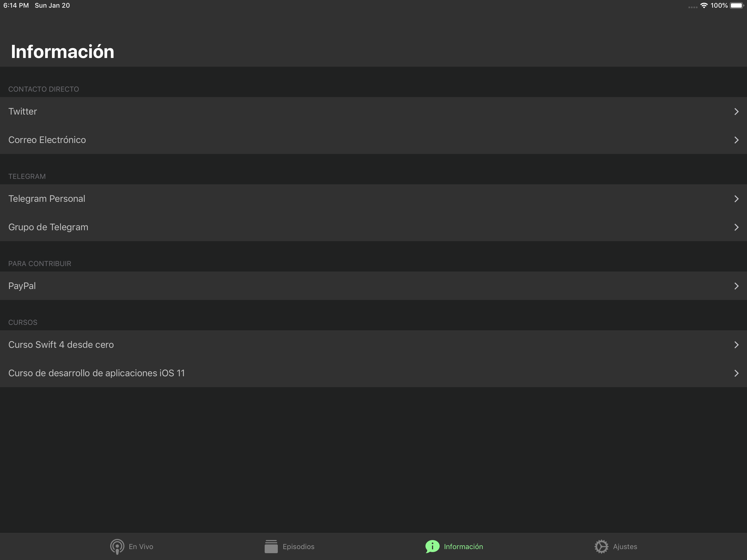This screenshot has width=747, height=560.
Task: Expand Telegram Personal row chevron
Action: click(x=736, y=199)
